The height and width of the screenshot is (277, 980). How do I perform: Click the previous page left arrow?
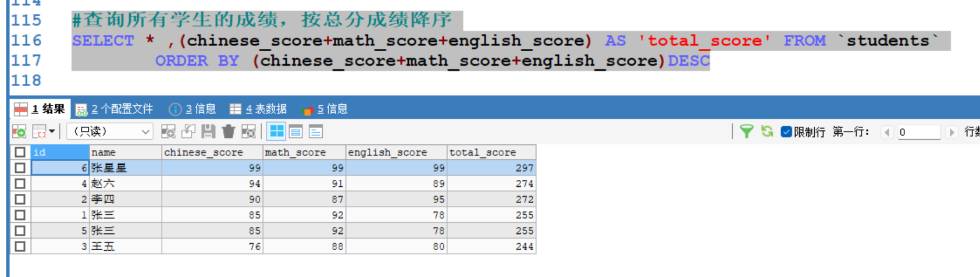(887, 132)
